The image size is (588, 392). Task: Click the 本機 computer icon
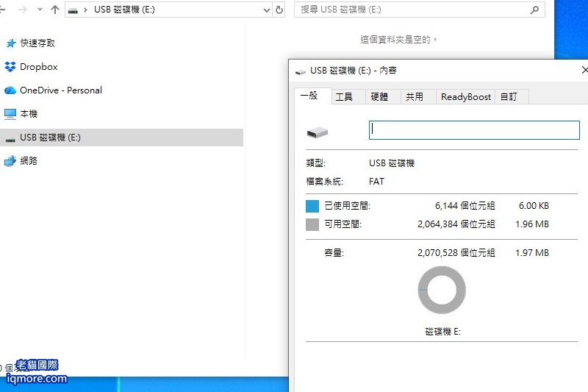tap(10, 114)
